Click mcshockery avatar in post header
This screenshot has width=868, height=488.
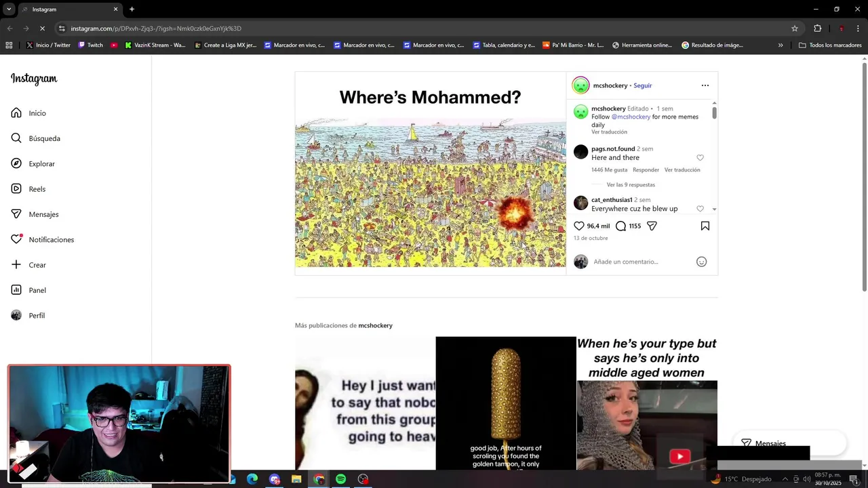coord(581,85)
